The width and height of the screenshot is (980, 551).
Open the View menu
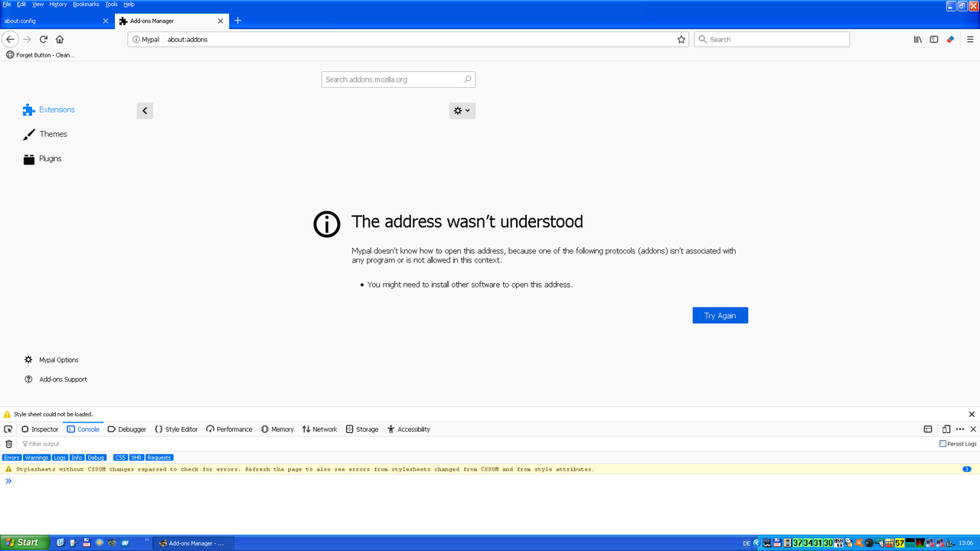38,5
